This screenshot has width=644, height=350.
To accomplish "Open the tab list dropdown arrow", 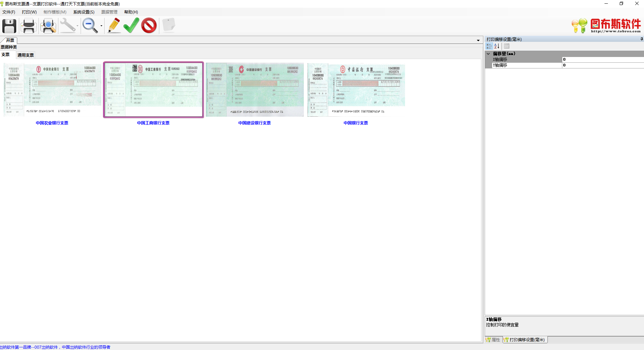I will pos(478,40).
